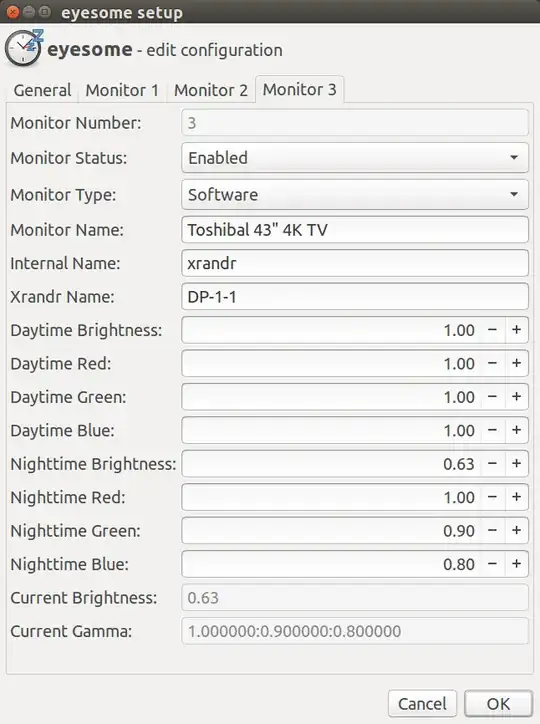Maximize the eyesome setup window
The height and width of the screenshot is (724, 540).
click(45, 12)
